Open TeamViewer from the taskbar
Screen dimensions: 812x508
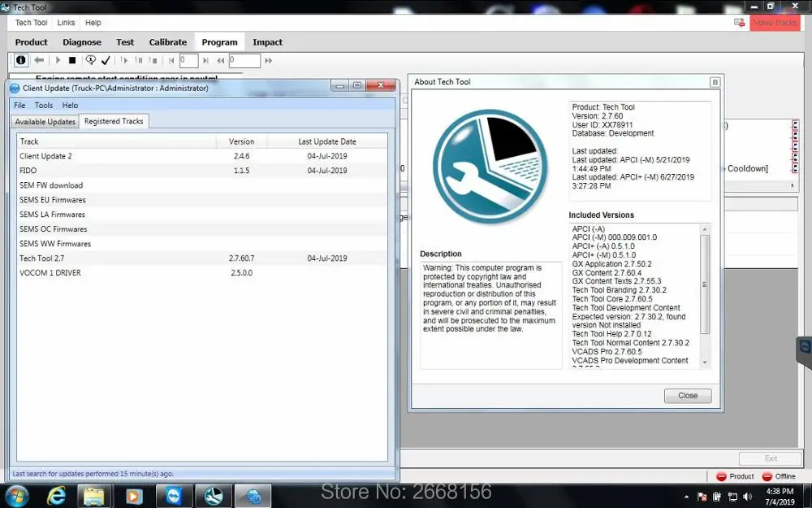point(174,497)
